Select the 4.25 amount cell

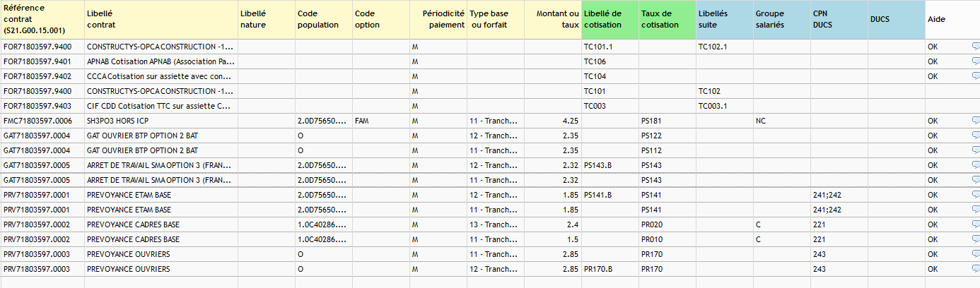(552, 121)
